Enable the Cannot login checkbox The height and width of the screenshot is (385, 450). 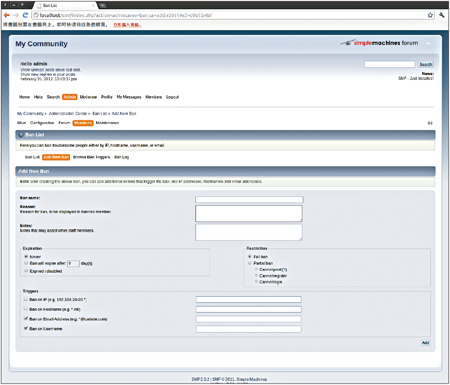click(256, 282)
